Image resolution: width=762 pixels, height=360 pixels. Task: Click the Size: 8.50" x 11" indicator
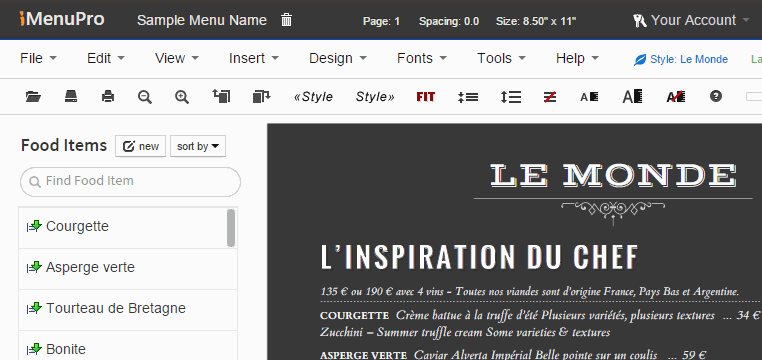coord(536,21)
